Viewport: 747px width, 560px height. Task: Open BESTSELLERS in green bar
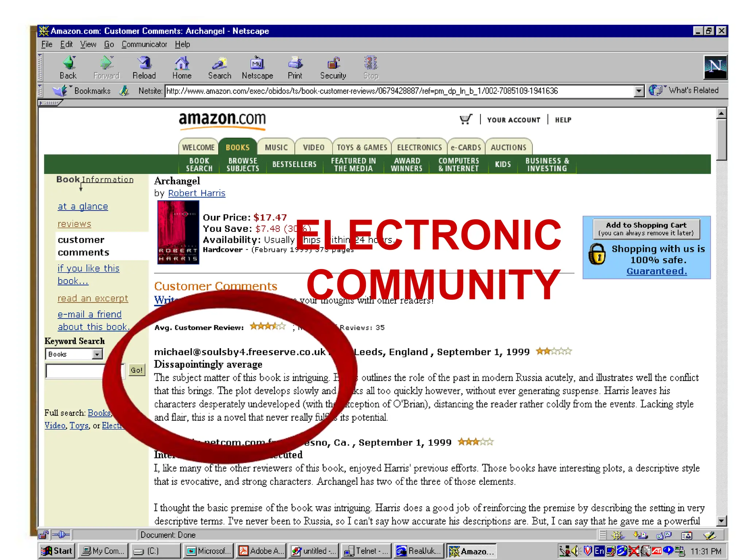coord(294,164)
